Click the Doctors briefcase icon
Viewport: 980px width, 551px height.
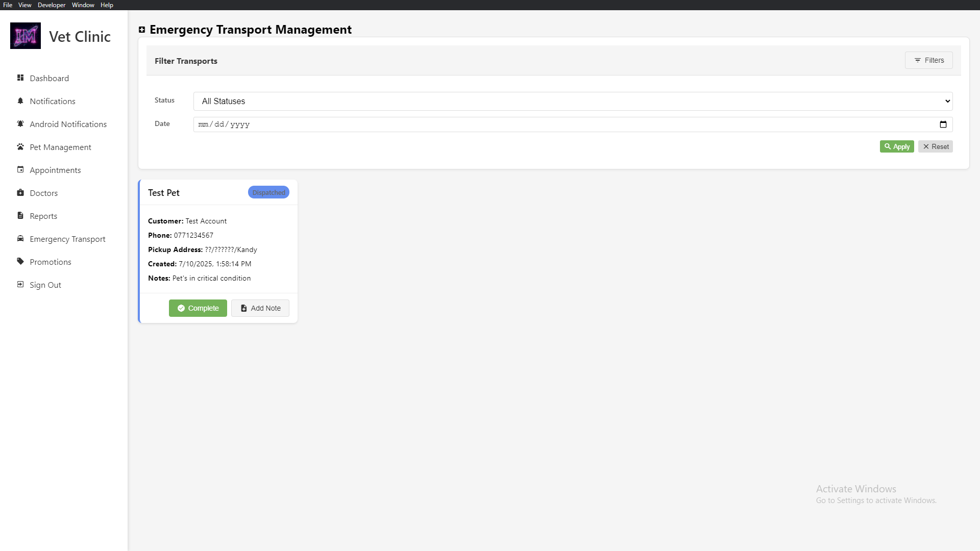[x=20, y=193]
